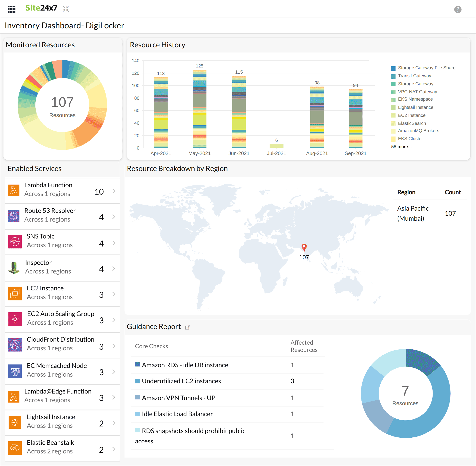Click Underutilized EC2 instances color swatch
476x466 pixels.
coord(137,381)
